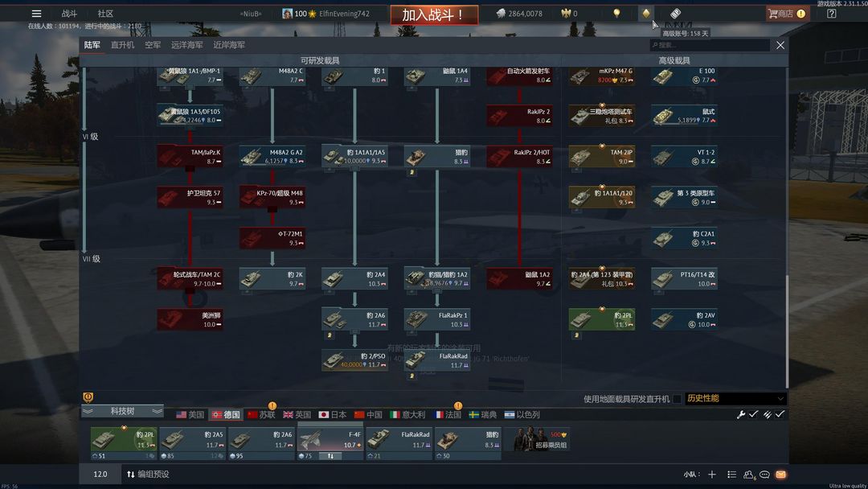Click the research tree vertical scrollbar
This screenshot has height=489, width=868.
(786, 330)
